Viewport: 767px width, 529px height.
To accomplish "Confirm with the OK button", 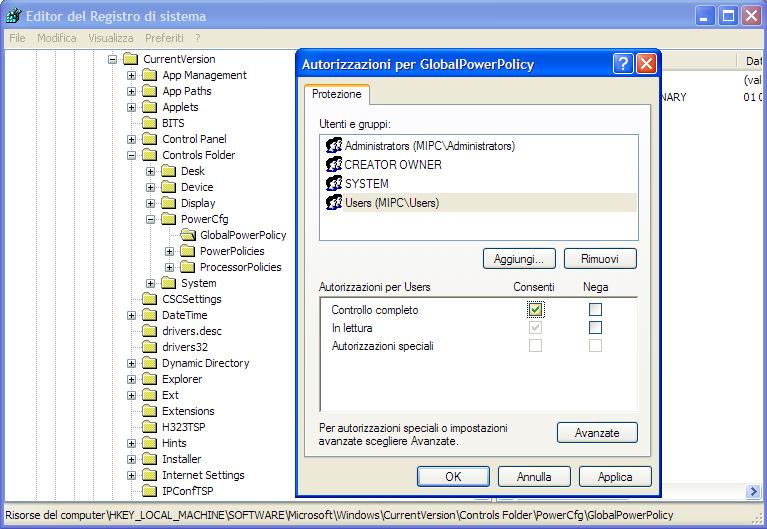I will click(x=453, y=476).
